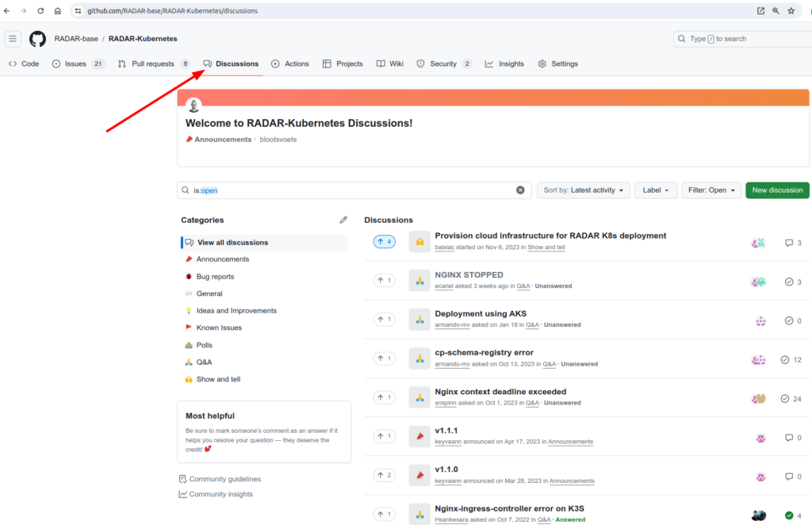This screenshot has height=525, width=812.
Task: Click the GitHub logo icon
Action: pos(37,39)
